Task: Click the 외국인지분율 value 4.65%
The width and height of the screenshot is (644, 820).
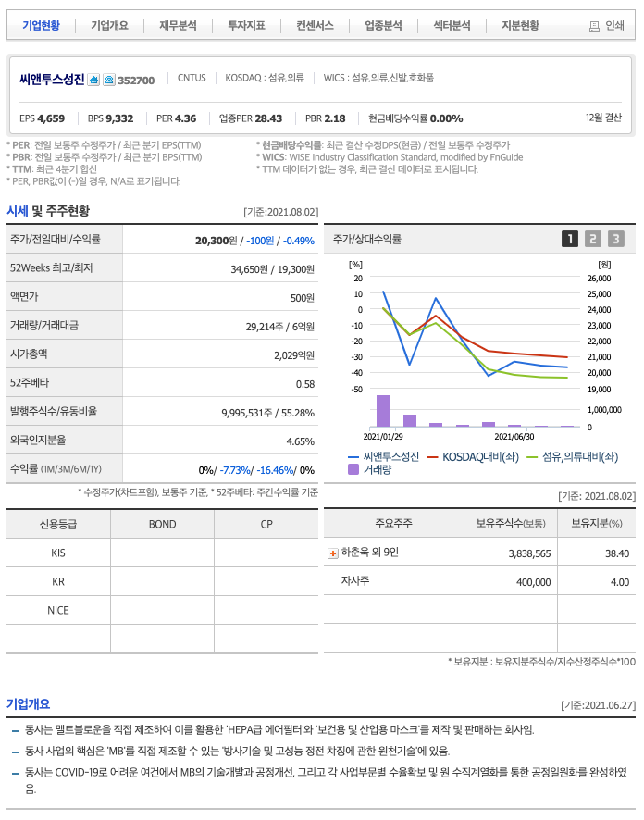Action: [301, 441]
